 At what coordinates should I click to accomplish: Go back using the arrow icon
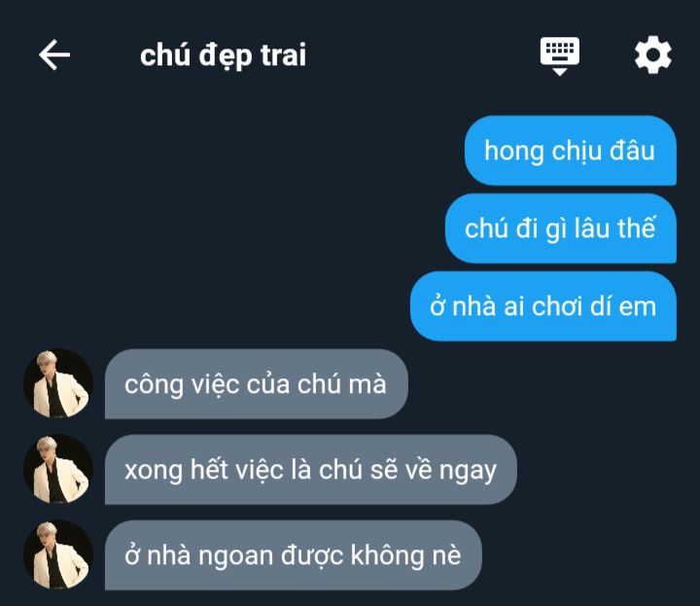click(54, 54)
